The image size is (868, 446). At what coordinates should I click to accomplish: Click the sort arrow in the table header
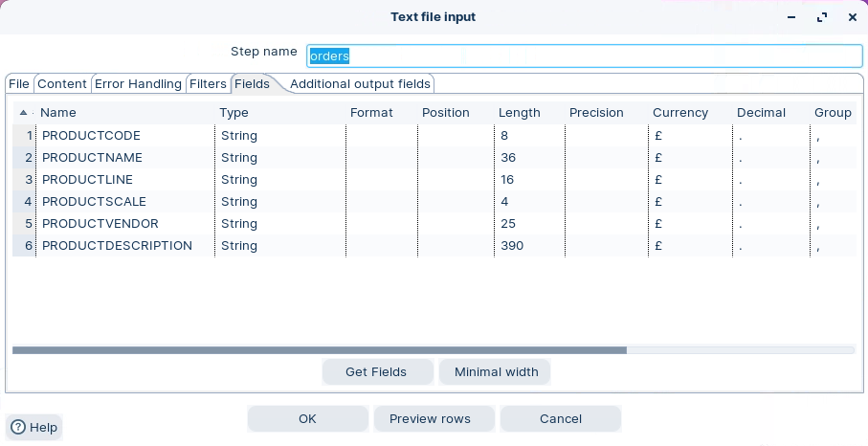23,113
